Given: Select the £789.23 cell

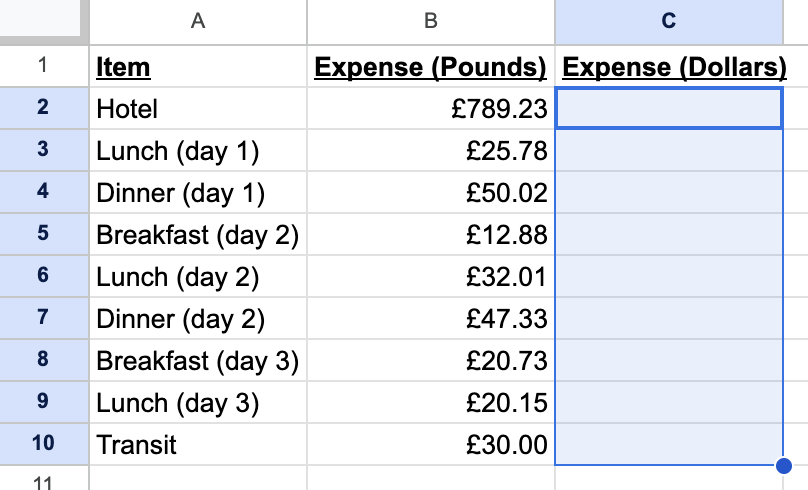Looking at the screenshot, I should pyautogui.click(x=430, y=108).
